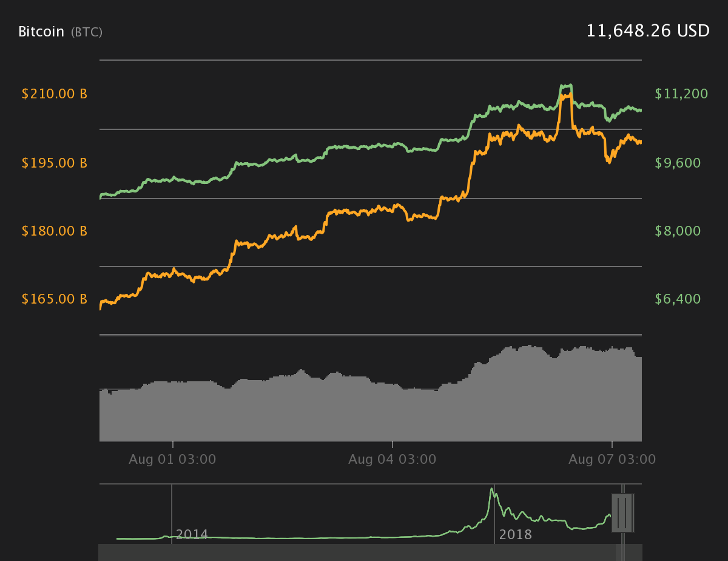Viewport: 728px width, 561px height.
Task: Click the (BTC) ticker label
Action: (x=87, y=32)
